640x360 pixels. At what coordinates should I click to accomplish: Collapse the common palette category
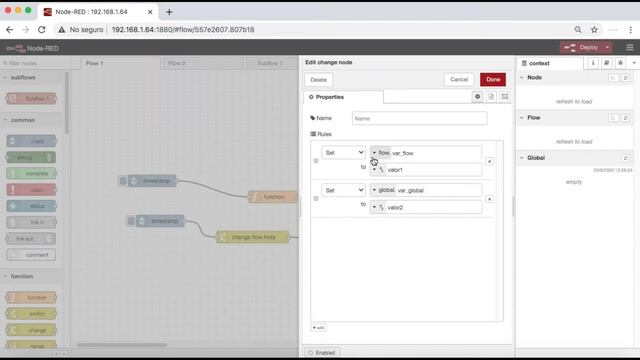pyautogui.click(x=33, y=120)
